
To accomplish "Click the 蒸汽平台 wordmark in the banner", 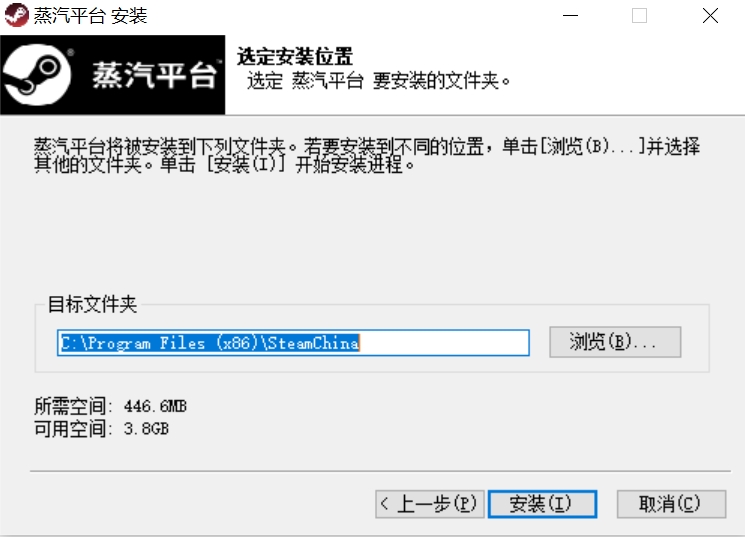I will [x=155, y=75].
